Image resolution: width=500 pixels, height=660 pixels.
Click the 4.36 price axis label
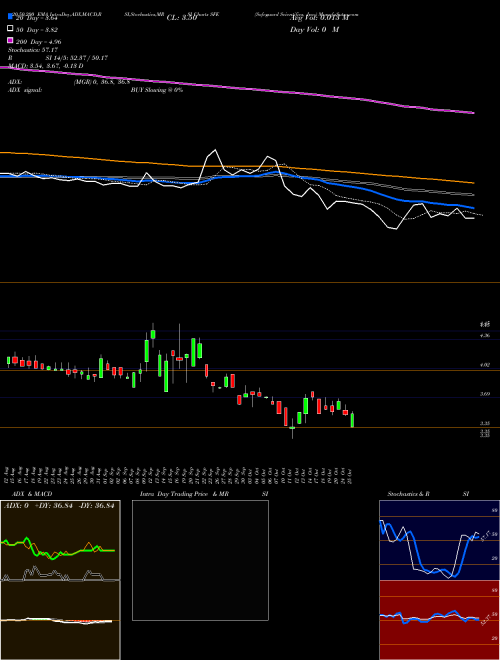(484, 335)
